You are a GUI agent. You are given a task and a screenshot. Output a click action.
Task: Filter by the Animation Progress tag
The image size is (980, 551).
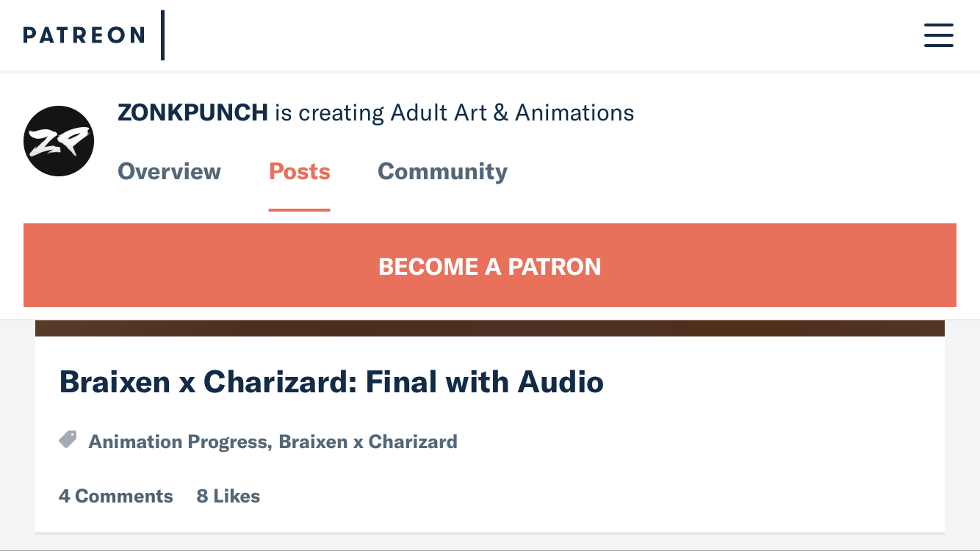pyautogui.click(x=178, y=442)
